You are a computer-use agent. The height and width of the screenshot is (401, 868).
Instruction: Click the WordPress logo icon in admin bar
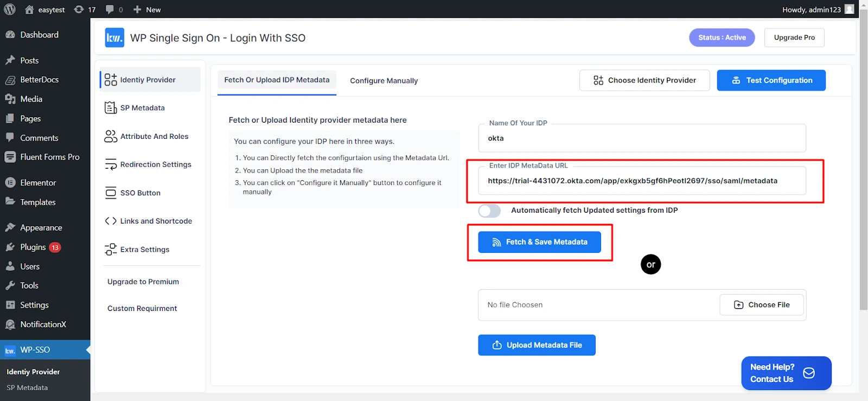pos(10,9)
